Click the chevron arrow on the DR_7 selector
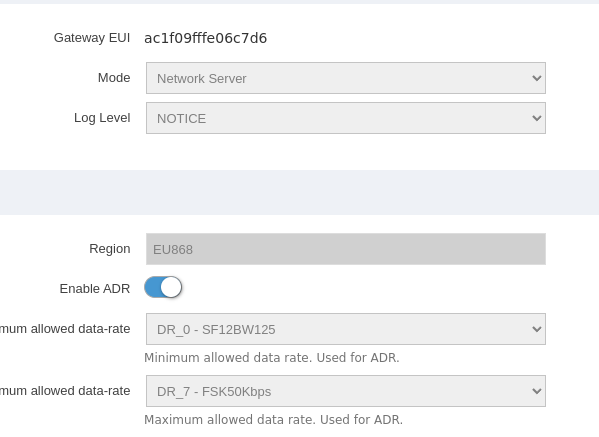 [537, 392]
